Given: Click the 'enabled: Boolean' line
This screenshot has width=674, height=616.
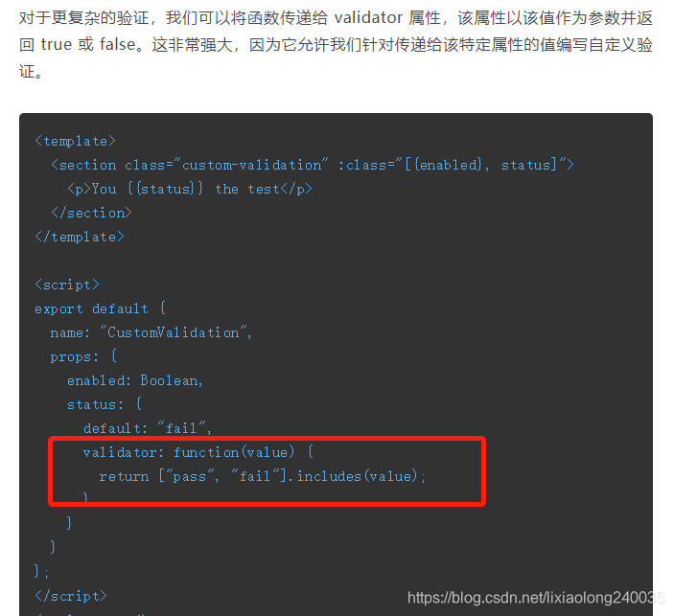Looking at the screenshot, I should [x=135, y=380].
